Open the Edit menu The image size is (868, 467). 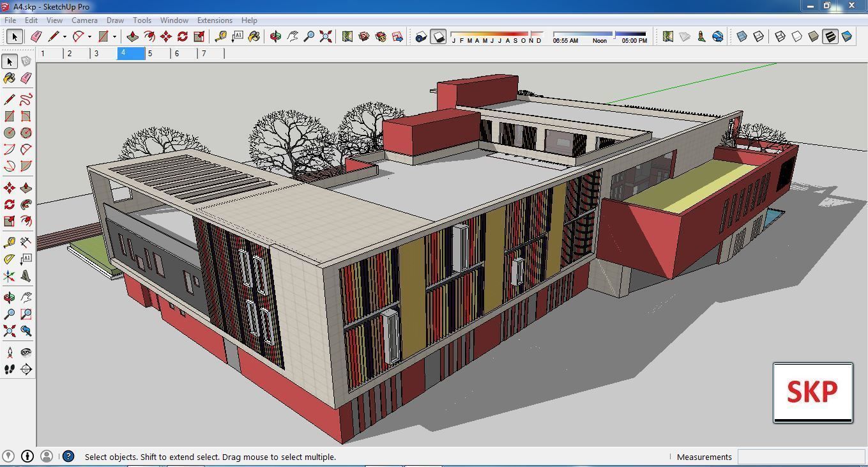click(x=31, y=20)
